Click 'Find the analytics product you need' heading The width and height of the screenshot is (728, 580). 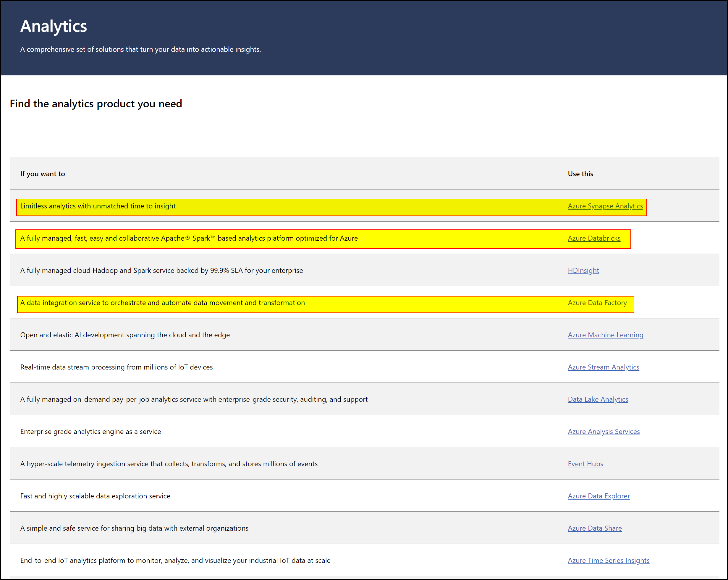coord(96,104)
